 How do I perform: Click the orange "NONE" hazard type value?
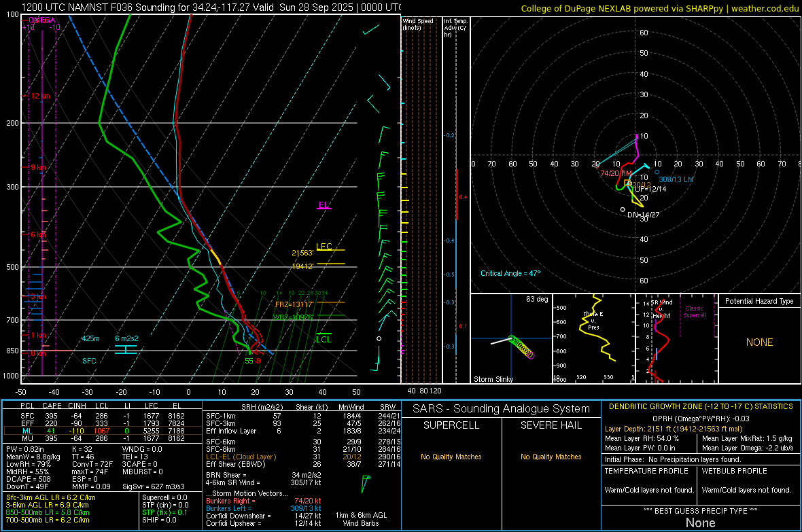760,342
